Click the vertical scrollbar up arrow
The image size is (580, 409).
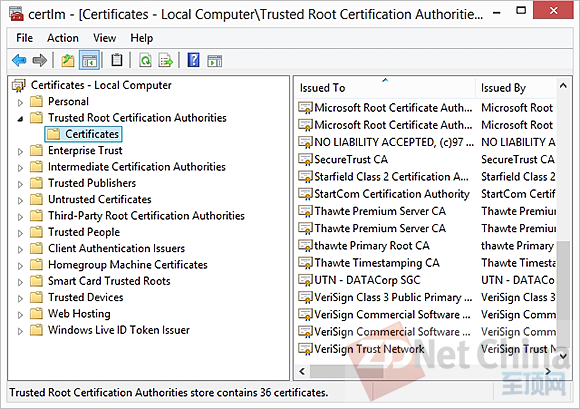(x=563, y=85)
